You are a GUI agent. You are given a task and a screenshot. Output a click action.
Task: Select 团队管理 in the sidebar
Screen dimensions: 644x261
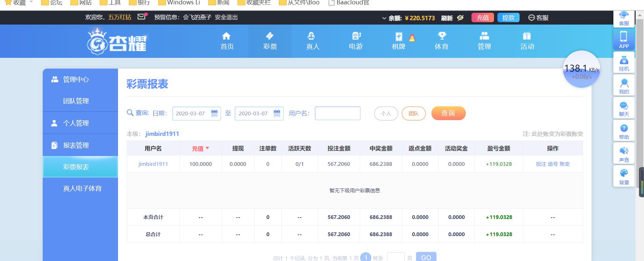click(x=80, y=101)
